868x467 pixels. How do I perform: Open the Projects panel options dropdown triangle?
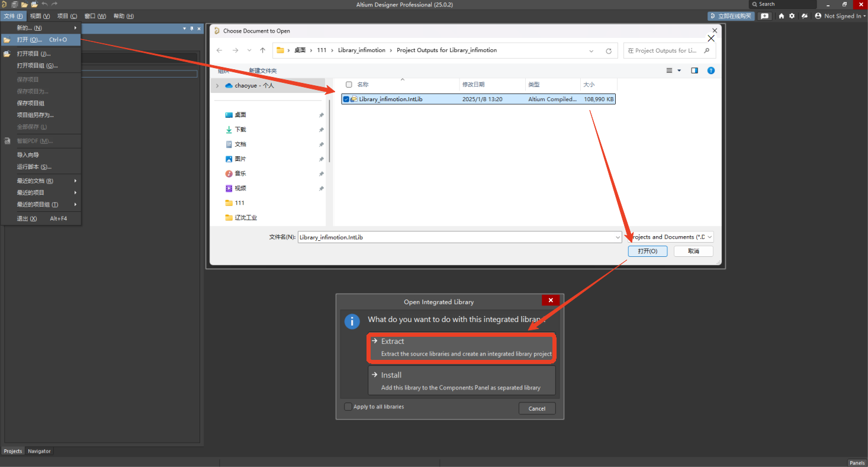[184, 28]
